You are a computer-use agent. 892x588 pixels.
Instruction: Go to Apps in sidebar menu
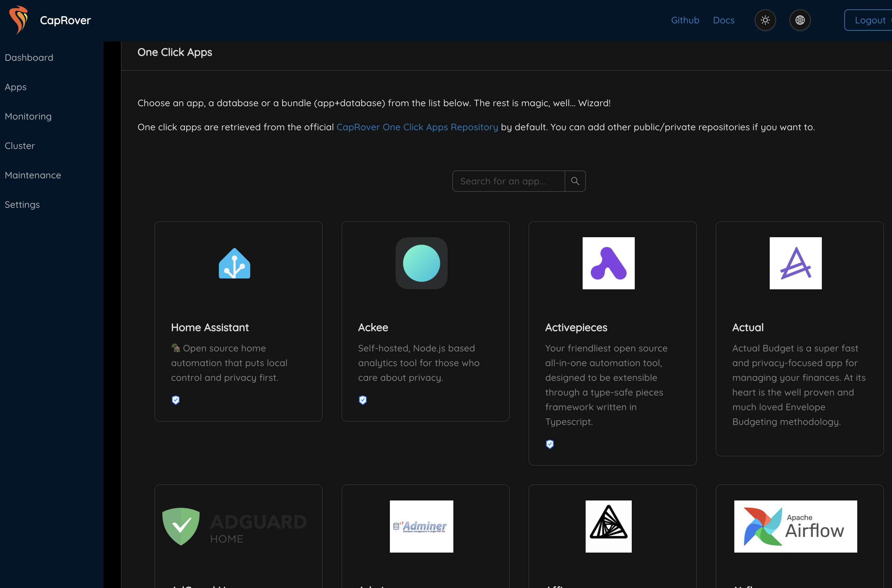click(x=15, y=87)
